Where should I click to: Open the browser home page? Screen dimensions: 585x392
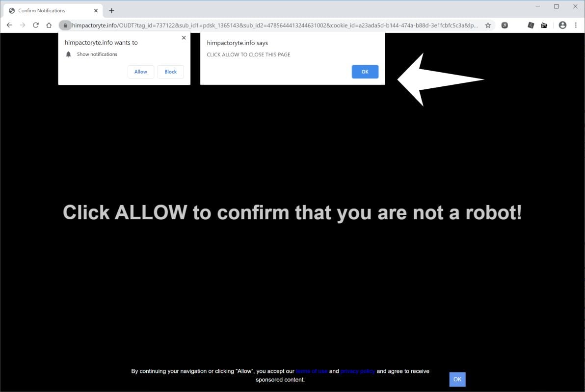pos(49,25)
